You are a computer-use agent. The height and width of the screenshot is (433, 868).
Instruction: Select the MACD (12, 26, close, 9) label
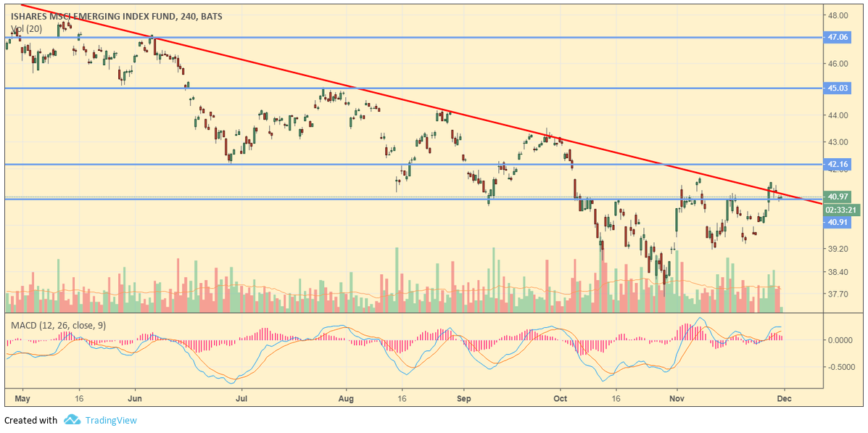[58, 325]
